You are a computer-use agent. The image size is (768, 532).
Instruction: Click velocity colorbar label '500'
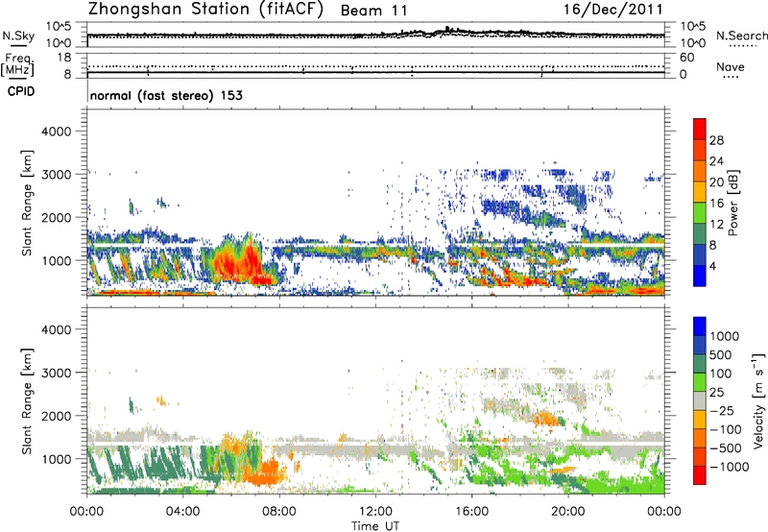coord(721,355)
